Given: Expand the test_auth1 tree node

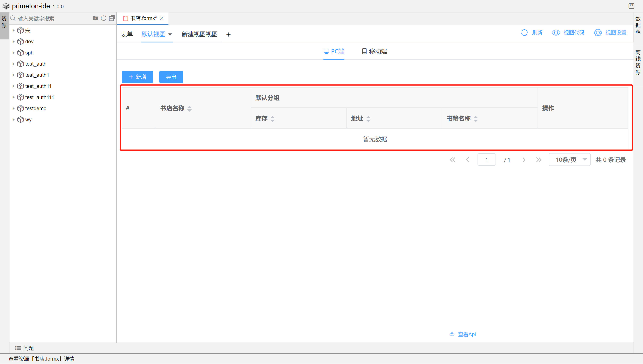Looking at the screenshot, I should [13, 75].
